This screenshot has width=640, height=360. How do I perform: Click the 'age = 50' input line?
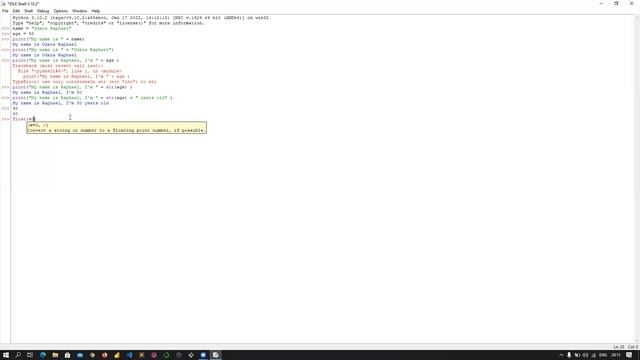click(23, 34)
